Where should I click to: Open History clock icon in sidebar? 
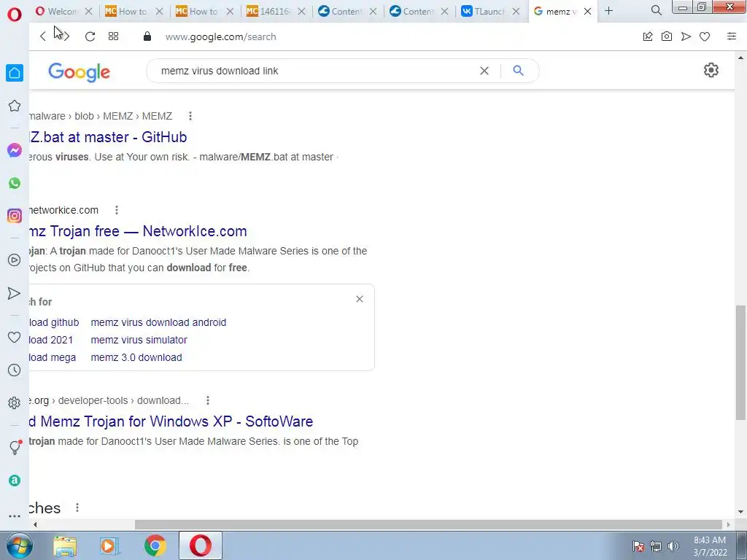[15, 370]
